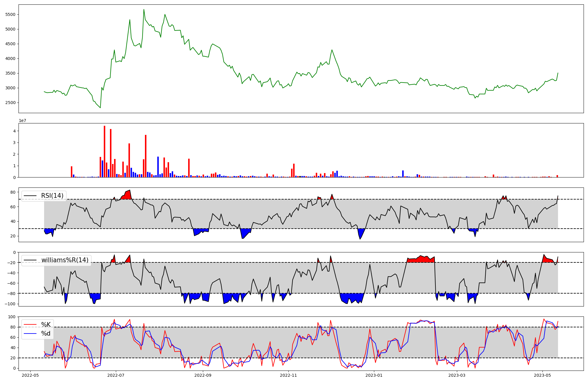This screenshot has width=588, height=382.
Task: Click the 100 tick on stochastic axis
Action: pos(12,317)
